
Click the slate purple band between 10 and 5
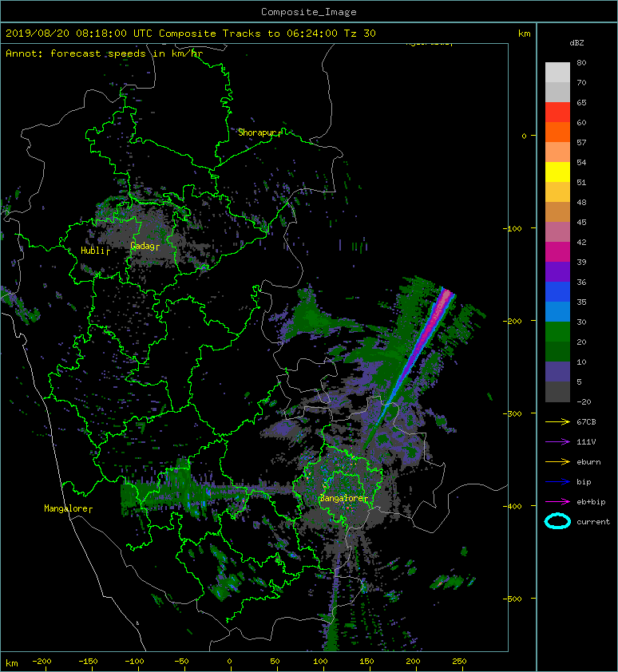[x=557, y=372]
